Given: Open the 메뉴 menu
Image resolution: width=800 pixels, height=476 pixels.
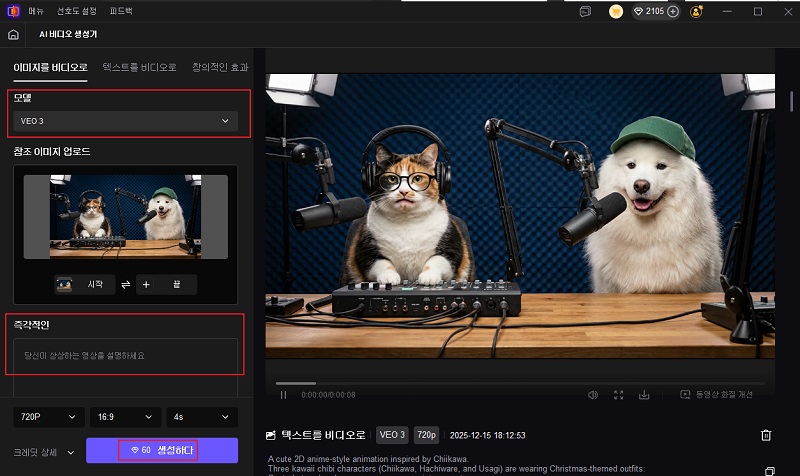Looking at the screenshot, I should (x=36, y=11).
